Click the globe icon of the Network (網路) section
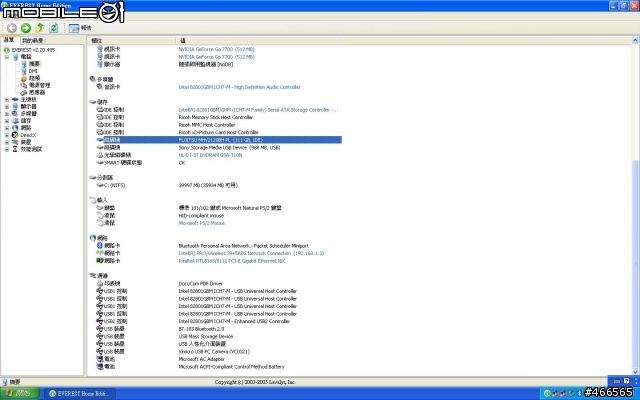The height and width of the screenshot is (400, 640). [93, 238]
